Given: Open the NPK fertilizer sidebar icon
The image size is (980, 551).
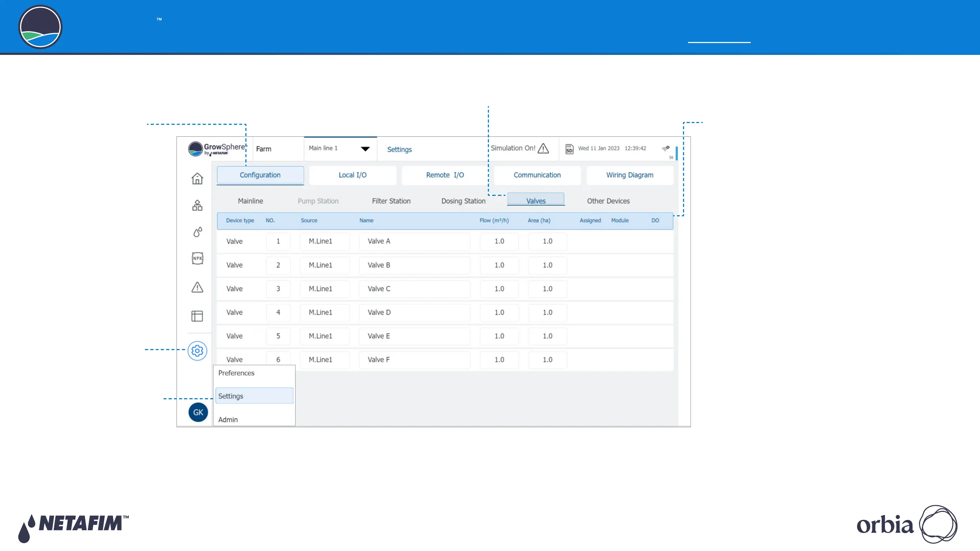Looking at the screenshot, I should coord(197,258).
